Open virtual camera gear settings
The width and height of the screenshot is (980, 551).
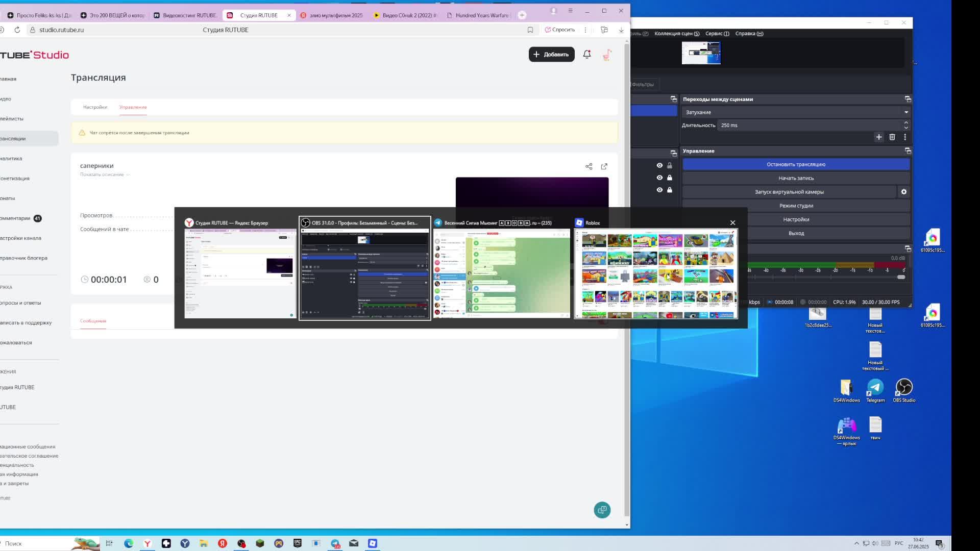(x=904, y=192)
